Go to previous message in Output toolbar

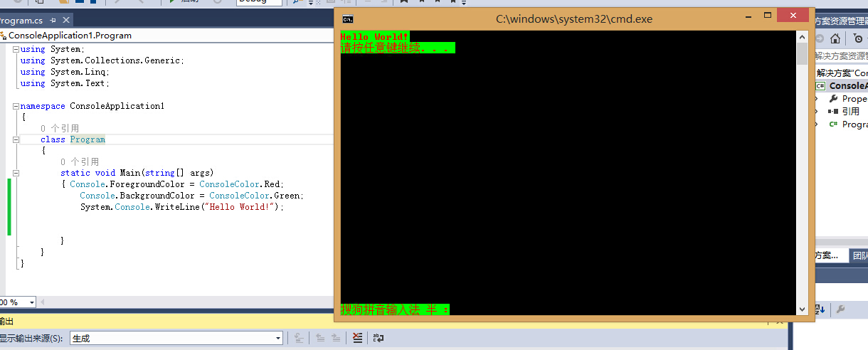320,339
